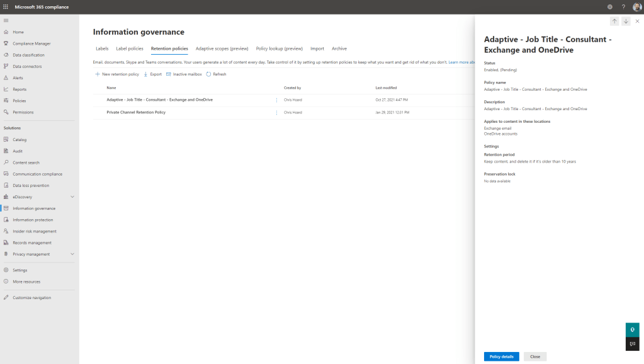
Task: Collapse the left navigation hamburger menu
Action: coord(6,20)
